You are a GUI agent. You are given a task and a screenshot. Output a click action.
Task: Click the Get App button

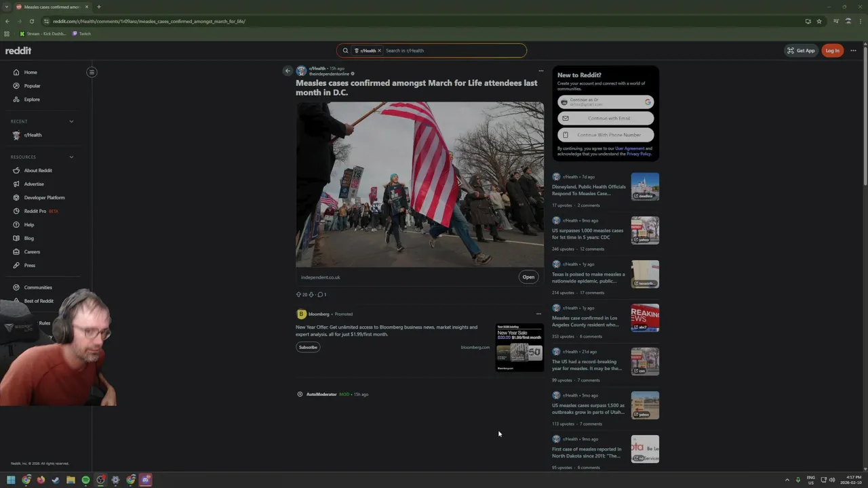click(x=801, y=51)
